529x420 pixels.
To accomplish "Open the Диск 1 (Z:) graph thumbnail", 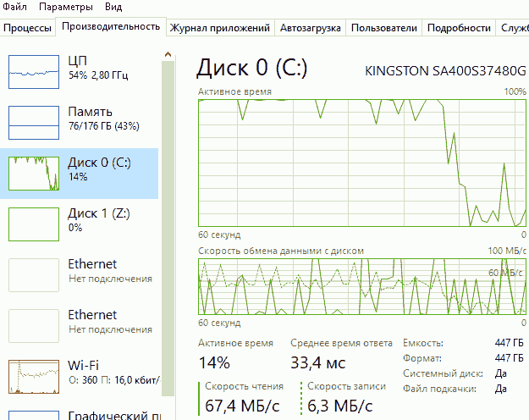I will coord(33,224).
